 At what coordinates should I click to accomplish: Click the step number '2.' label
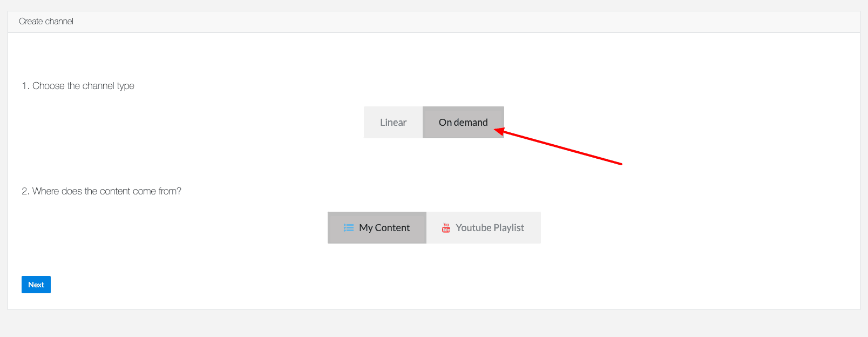click(25, 191)
